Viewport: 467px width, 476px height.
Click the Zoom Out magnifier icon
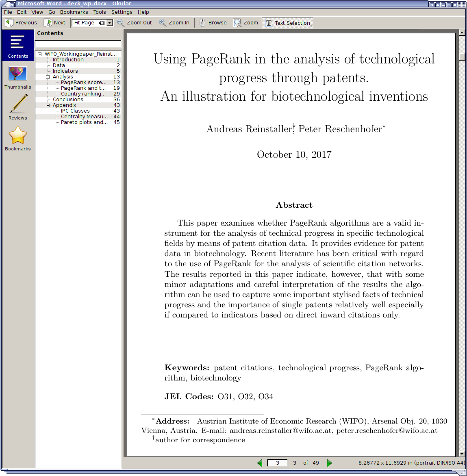click(120, 23)
